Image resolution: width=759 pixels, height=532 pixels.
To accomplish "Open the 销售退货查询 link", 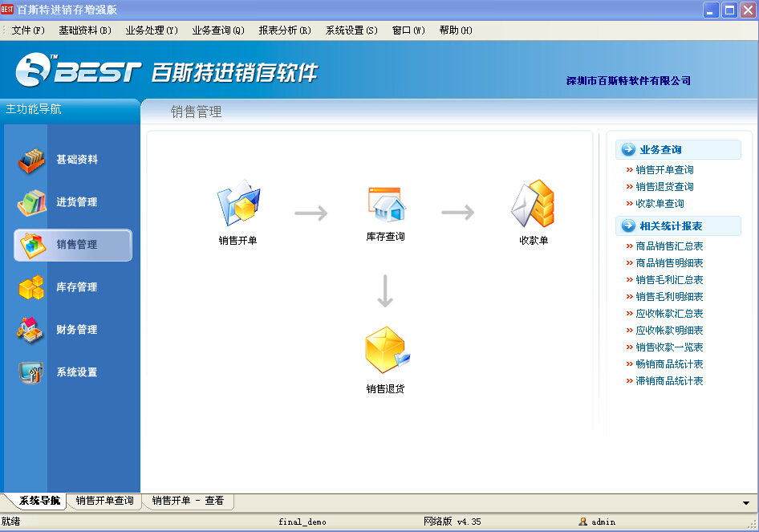I will point(664,187).
